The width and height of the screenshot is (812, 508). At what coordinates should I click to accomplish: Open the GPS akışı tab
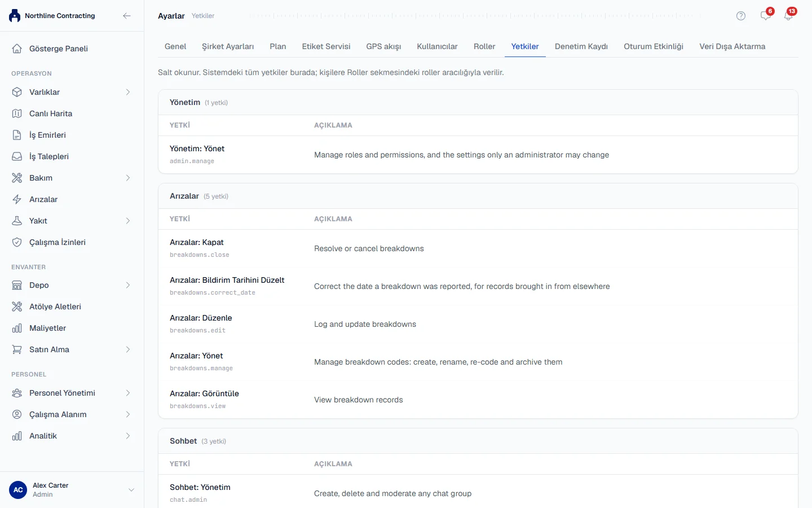click(x=383, y=46)
